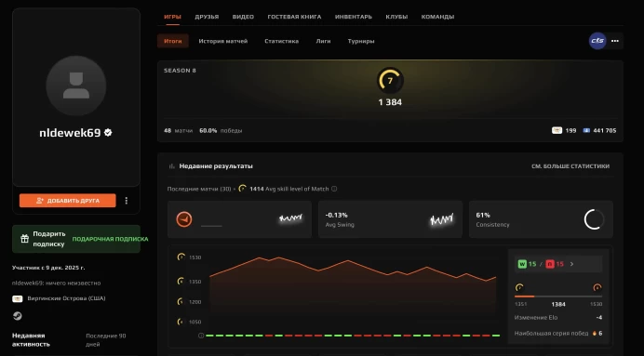The height and width of the screenshot is (356, 644).
Task: Select the Итоги sub-tab
Action: 173,41
